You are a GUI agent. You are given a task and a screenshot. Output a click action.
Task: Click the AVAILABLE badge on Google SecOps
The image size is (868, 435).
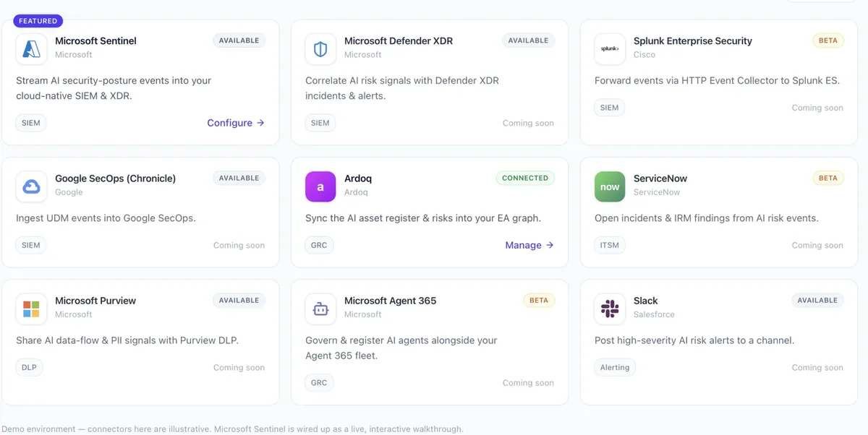coord(239,178)
